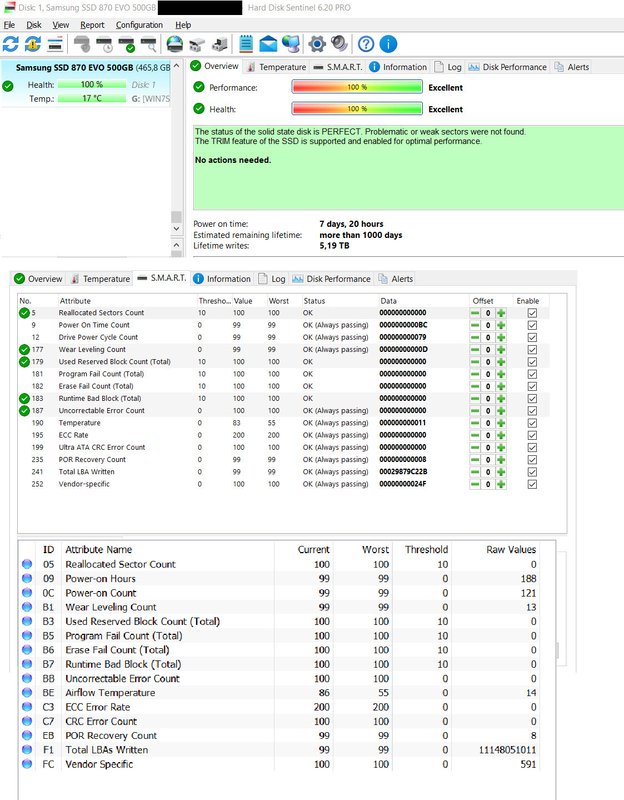The height and width of the screenshot is (800, 624).
Task: Open upper Alerts tab
Action: pyautogui.click(x=572, y=67)
